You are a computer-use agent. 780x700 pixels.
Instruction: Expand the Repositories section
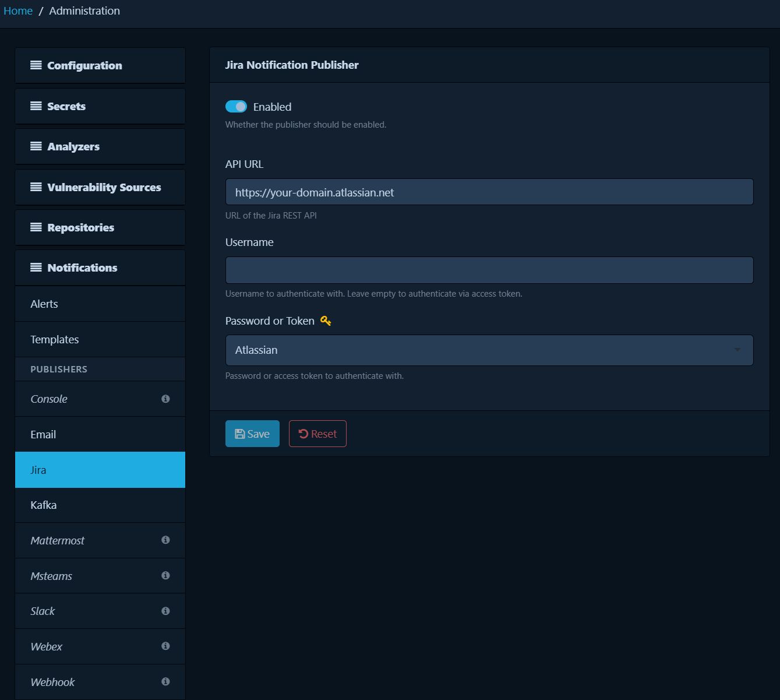coord(100,227)
